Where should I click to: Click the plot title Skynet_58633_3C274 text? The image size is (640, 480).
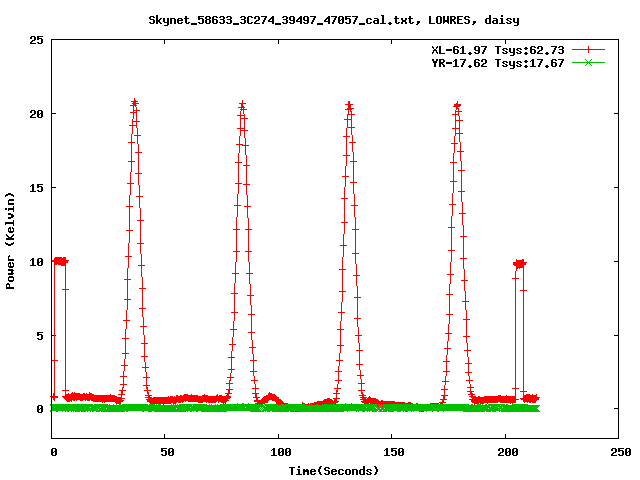click(x=334, y=20)
